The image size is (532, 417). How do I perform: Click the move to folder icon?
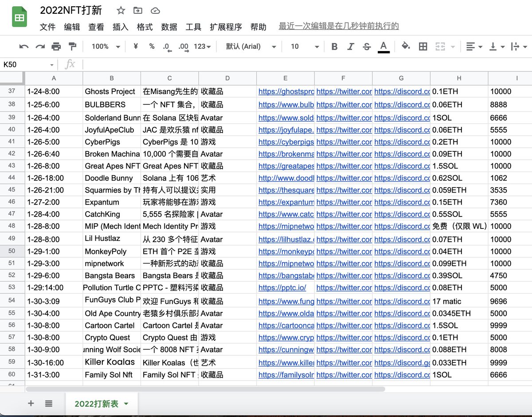click(138, 10)
